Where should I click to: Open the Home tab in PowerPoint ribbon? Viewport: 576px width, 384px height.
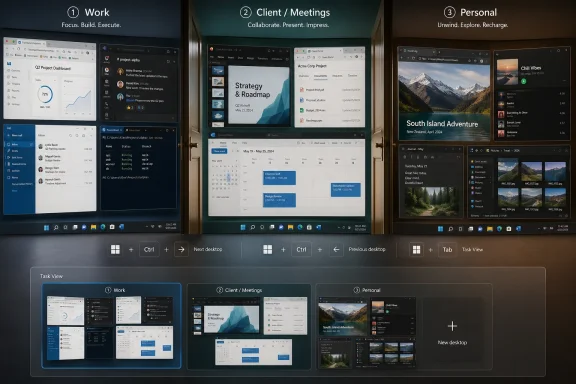tap(221, 57)
